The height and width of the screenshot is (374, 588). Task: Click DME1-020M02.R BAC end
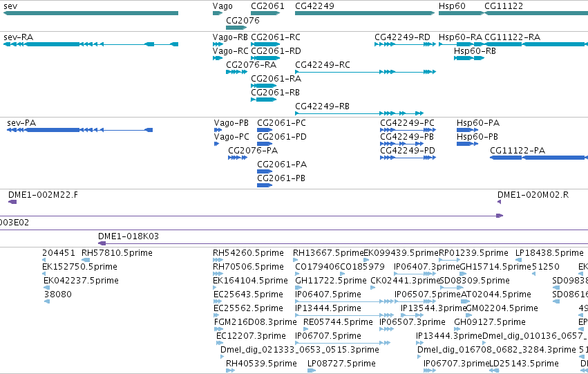click(x=499, y=202)
